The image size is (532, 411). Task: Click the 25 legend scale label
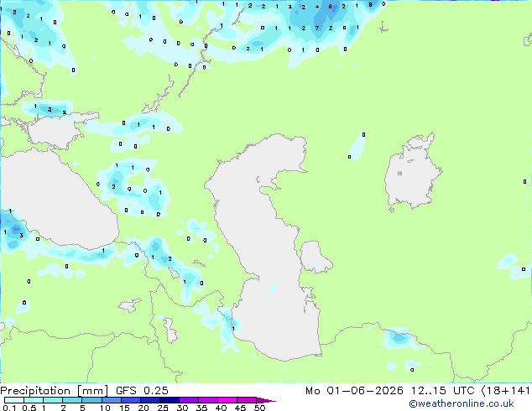pyautogui.click(x=163, y=408)
